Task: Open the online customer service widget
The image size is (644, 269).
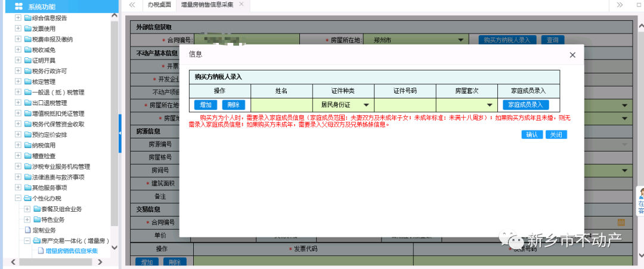Action: point(640,201)
